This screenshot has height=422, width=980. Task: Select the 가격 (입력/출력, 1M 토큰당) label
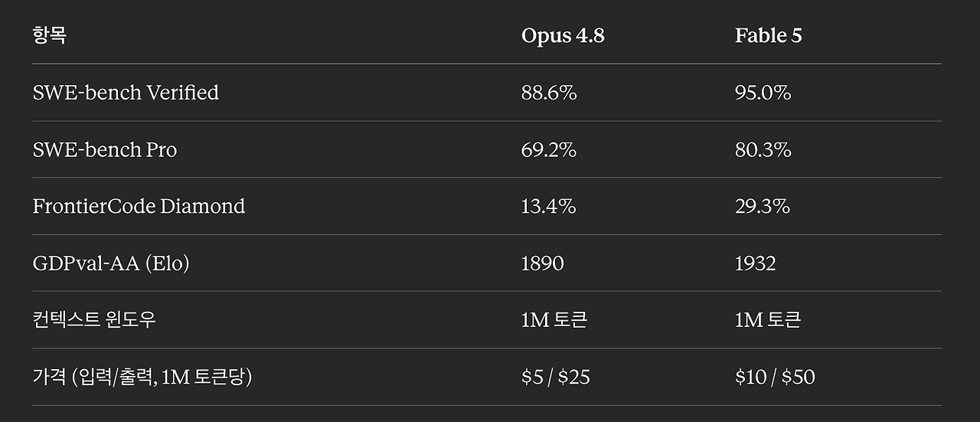click(142, 377)
